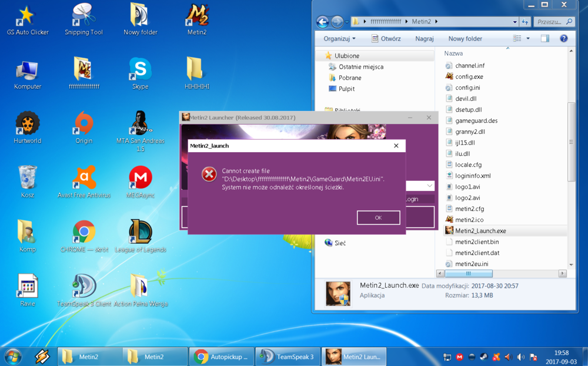
Task: Click the Nagraj toolbar button
Action: tap(425, 39)
